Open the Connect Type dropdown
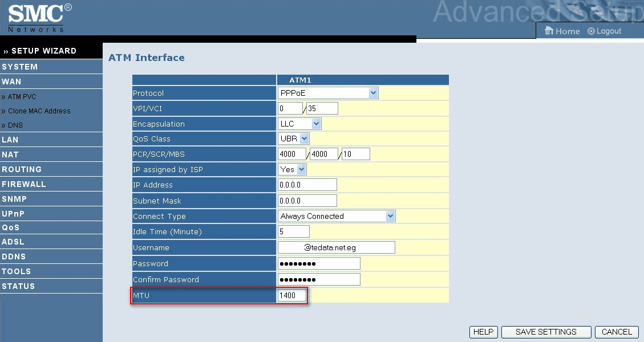644x342 pixels. 337,216
